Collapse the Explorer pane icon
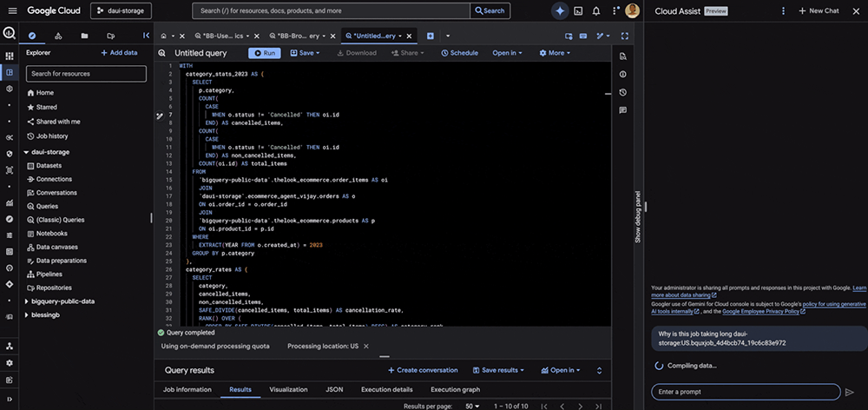Image resolution: width=868 pixels, height=410 pixels. (147, 36)
